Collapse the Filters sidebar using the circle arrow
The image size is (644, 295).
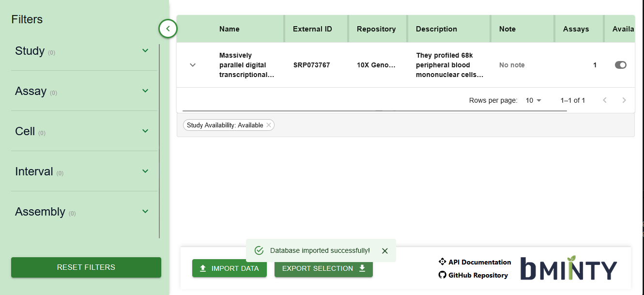point(168,29)
